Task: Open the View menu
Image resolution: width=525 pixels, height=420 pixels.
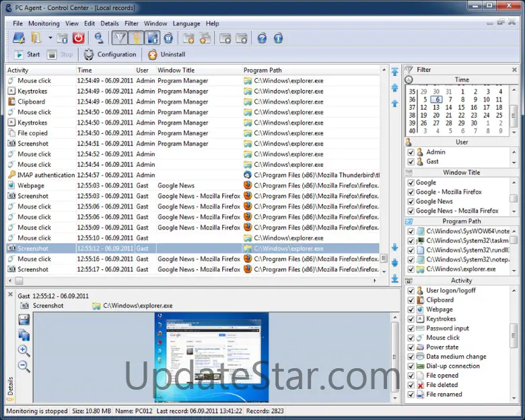Action: pyautogui.click(x=71, y=24)
